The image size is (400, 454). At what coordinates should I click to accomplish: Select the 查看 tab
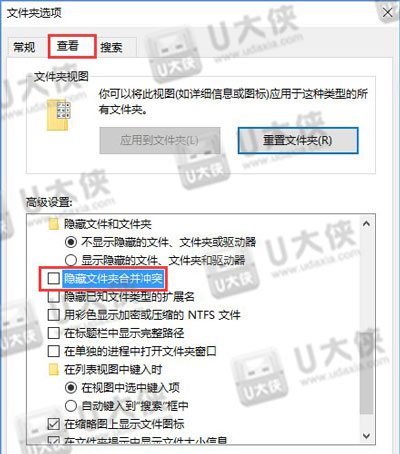point(68,46)
